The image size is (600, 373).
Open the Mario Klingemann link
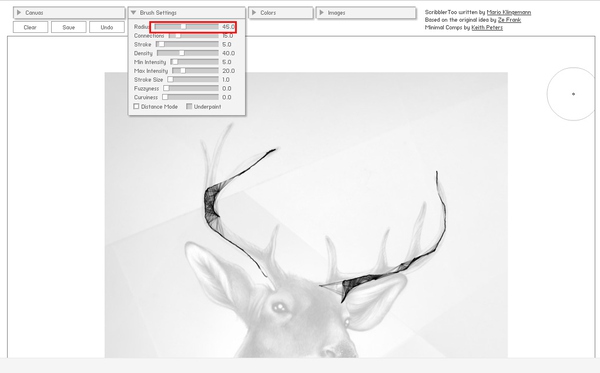[x=509, y=12]
